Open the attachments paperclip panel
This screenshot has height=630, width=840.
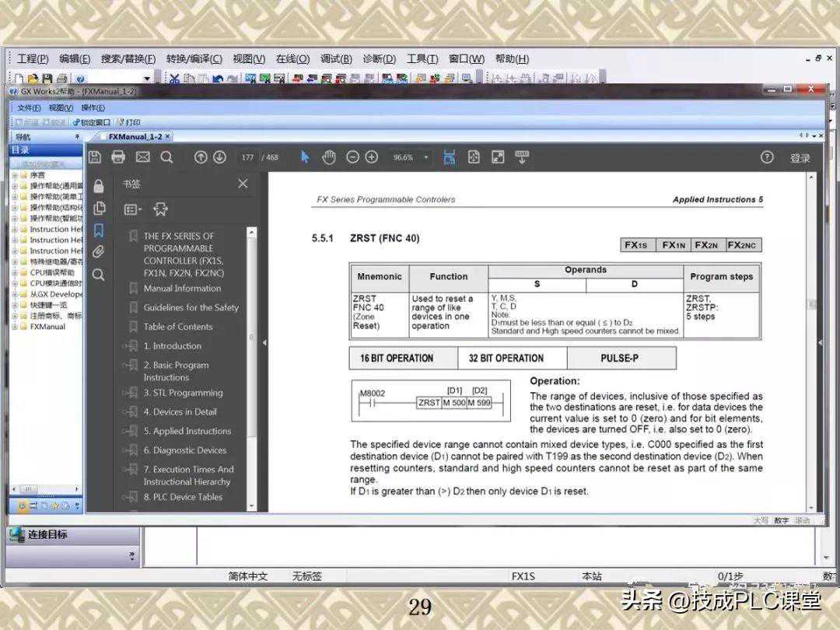pos(98,252)
